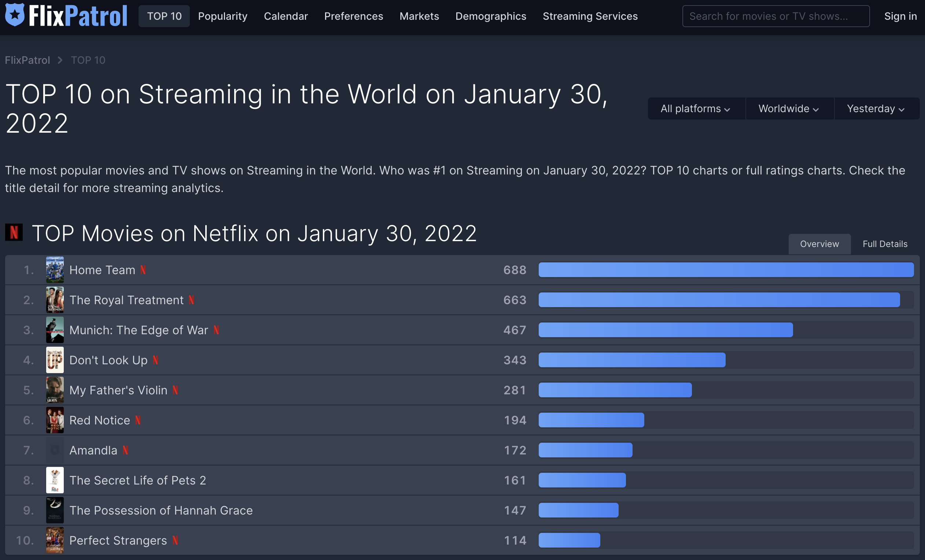This screenshot has height=560, width=925.
Task: Click the FlixPatrol shield logo icon
Action: click(x=15, y=15)
